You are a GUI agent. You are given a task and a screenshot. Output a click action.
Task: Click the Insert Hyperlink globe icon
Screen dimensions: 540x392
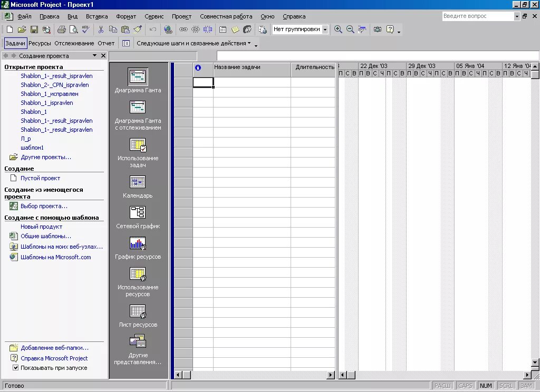pyautogui.click(x=168, y=30)
